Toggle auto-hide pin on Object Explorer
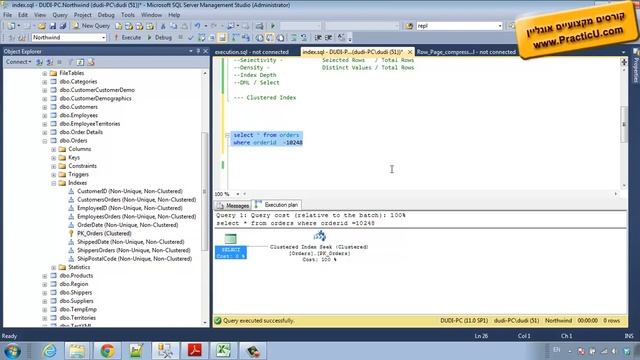640x360 pixels. pos(198,51)
